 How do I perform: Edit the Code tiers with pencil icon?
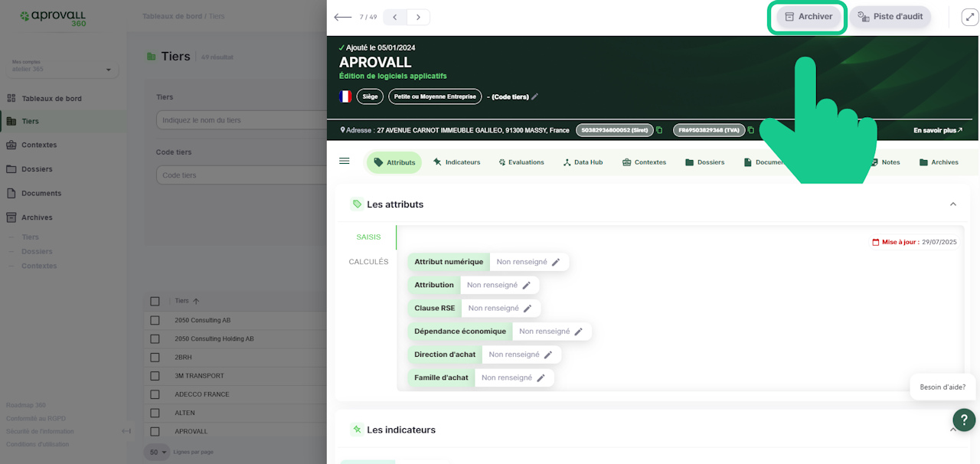(x=535, y=96)
